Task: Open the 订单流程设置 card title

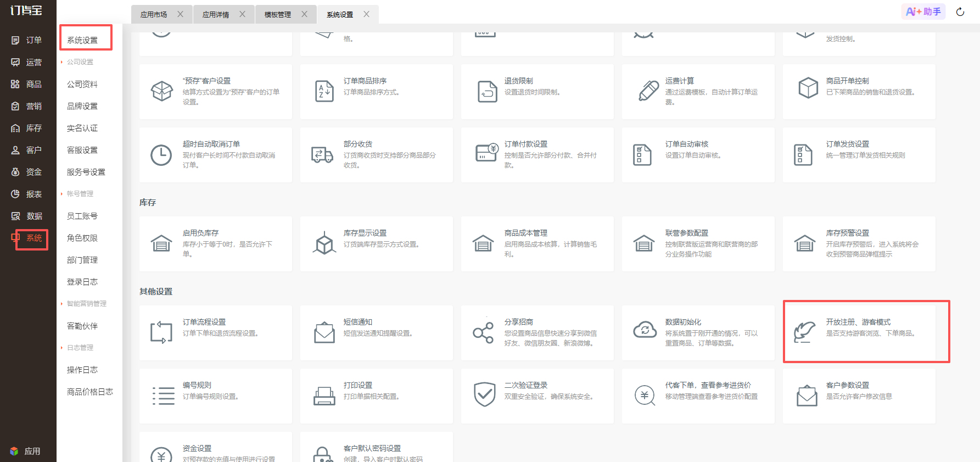Action: 204,322
